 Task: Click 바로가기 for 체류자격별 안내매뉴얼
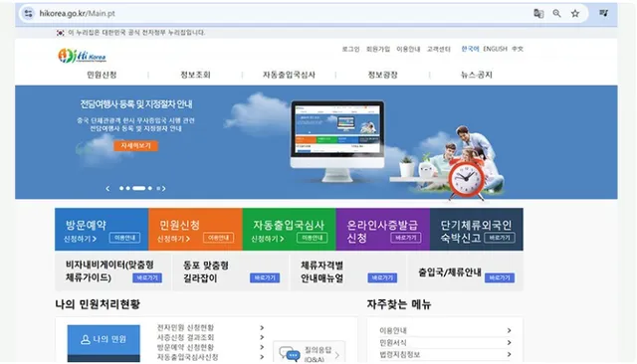pos(382,277)
